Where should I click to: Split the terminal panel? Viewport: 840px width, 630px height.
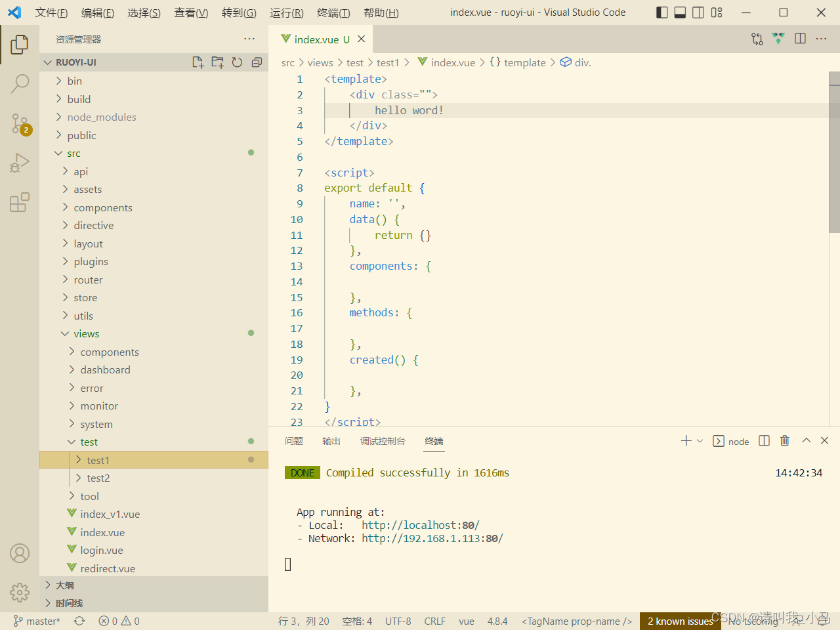tap(764, 441)
